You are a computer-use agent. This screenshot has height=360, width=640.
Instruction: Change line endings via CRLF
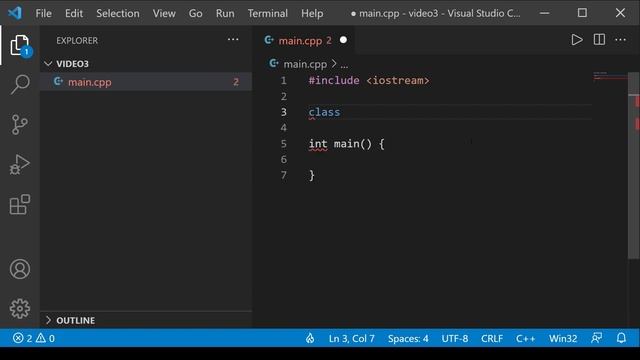tap(492, 338)
